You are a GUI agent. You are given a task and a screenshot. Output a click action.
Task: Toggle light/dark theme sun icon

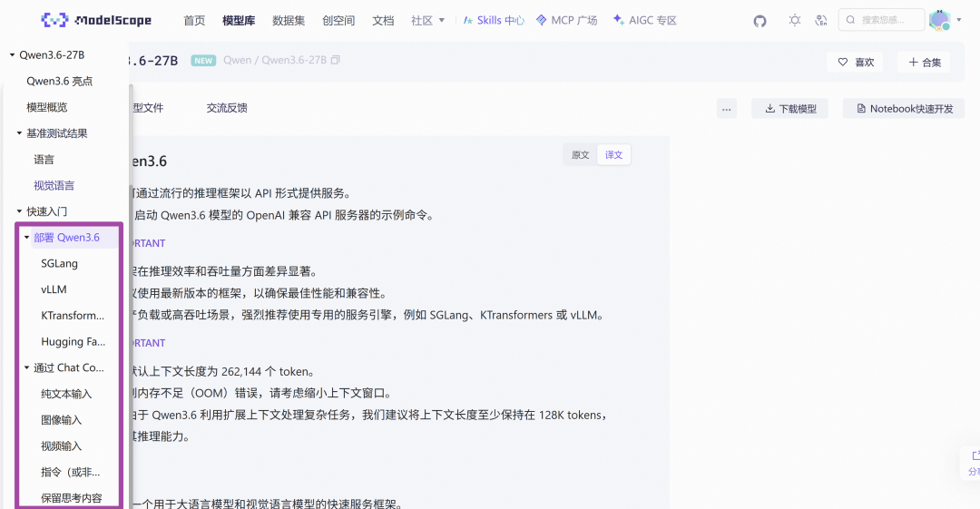point(794,20)
